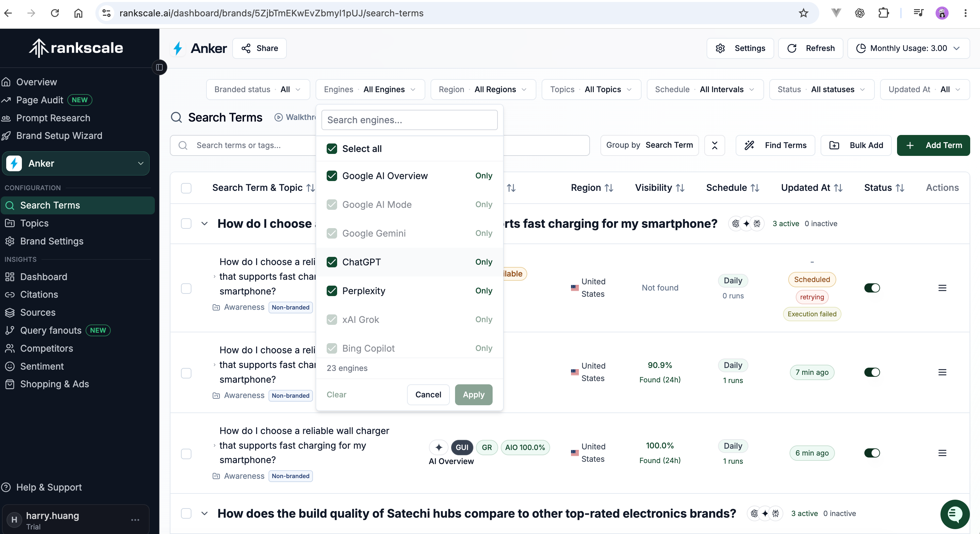
Task: Click the browser bookmark star icon
Action: pos(803,13)
